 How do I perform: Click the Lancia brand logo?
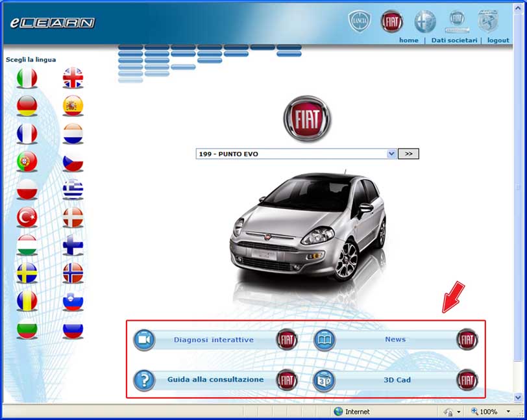[359, 21]
